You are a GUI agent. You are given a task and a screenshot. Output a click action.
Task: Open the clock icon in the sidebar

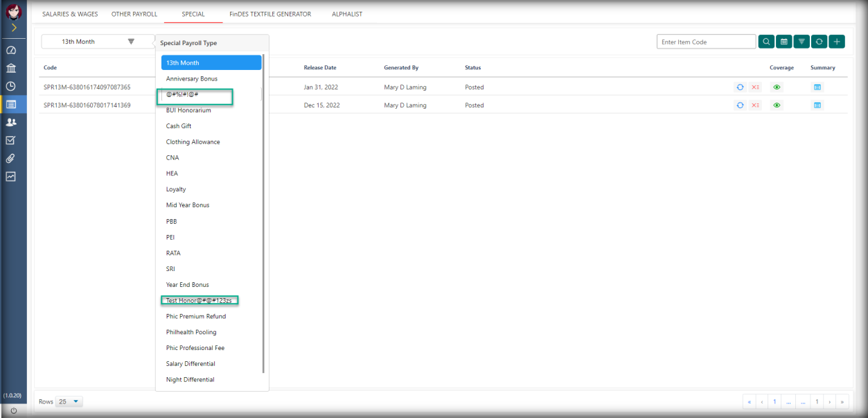click(x=11, y=87)
